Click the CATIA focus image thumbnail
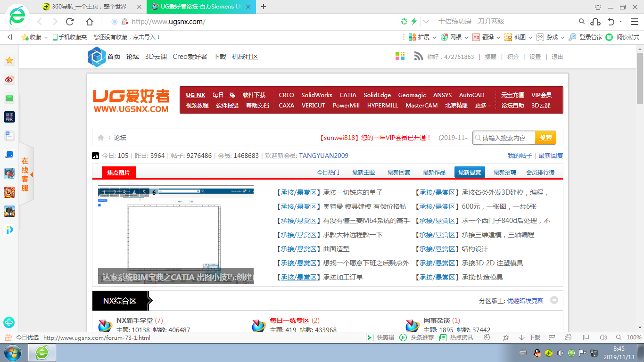This screenshot has width=644, height=362. [176, 235]
